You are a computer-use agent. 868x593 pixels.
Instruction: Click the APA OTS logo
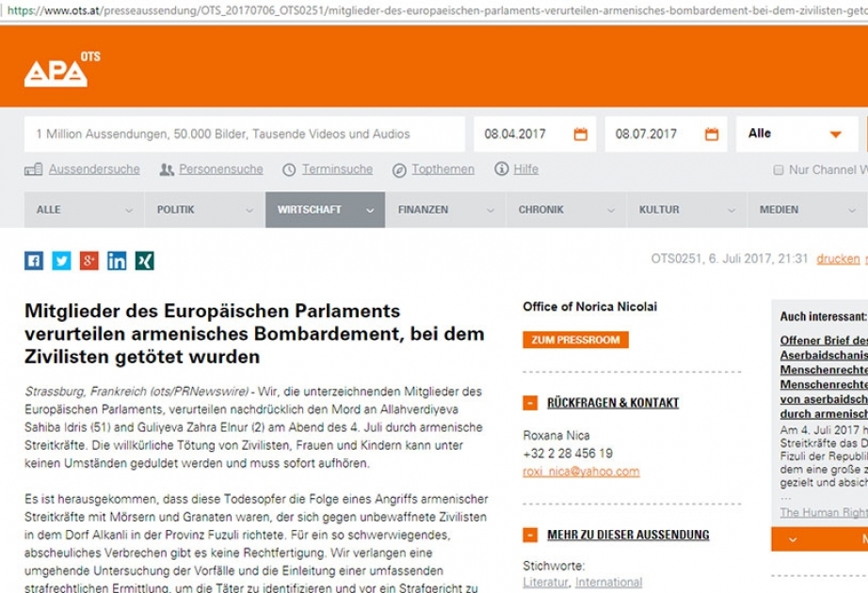pyautogui.click(x=62, y=70)
